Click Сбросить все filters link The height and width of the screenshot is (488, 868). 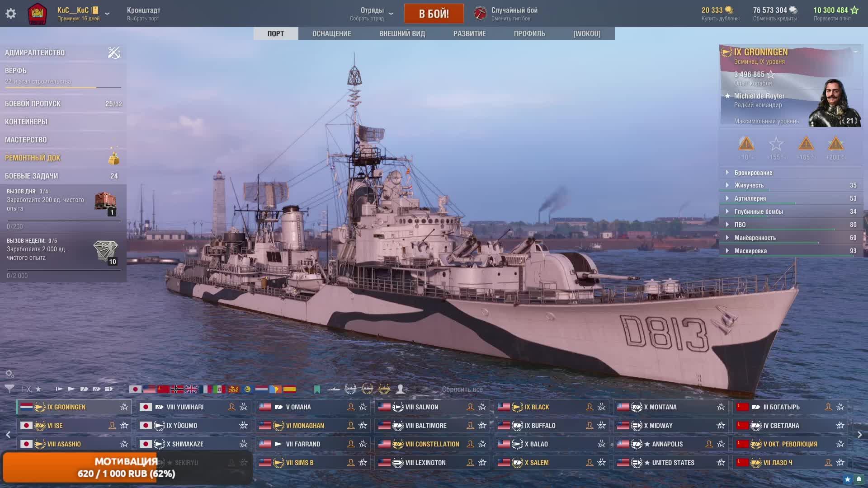[x=462, y=389]
